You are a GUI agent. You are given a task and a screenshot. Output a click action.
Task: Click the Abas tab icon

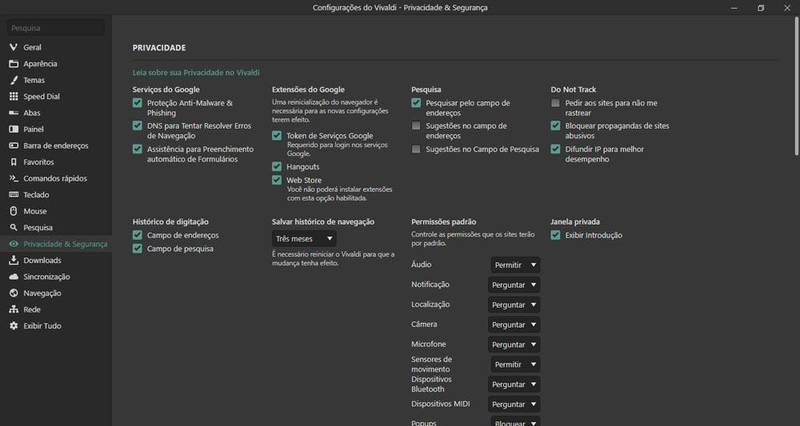pos(14,113)
